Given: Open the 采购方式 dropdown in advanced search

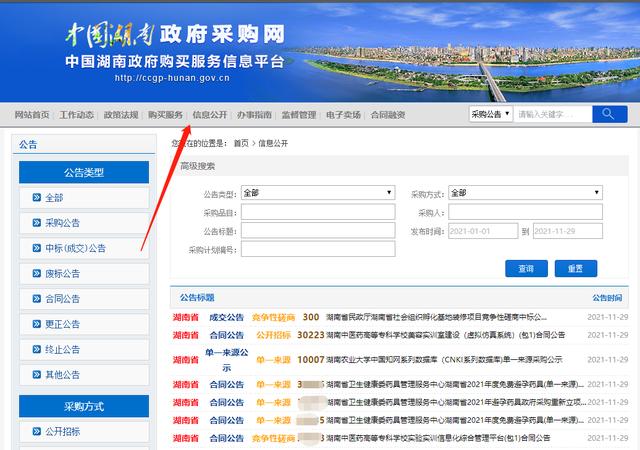Looking at the screenshot, I should pyautogui.click(x=525, y=192).
